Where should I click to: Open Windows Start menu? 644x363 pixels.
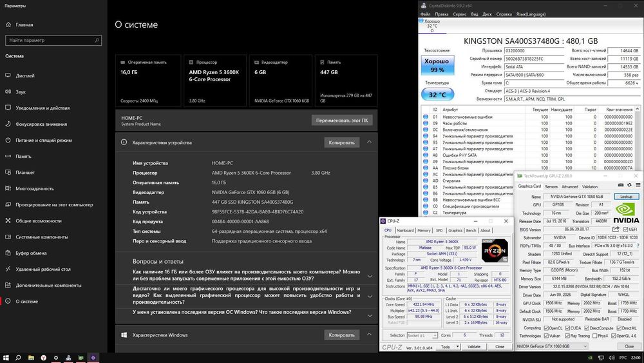pyautogui.click(x=6, y=358)
